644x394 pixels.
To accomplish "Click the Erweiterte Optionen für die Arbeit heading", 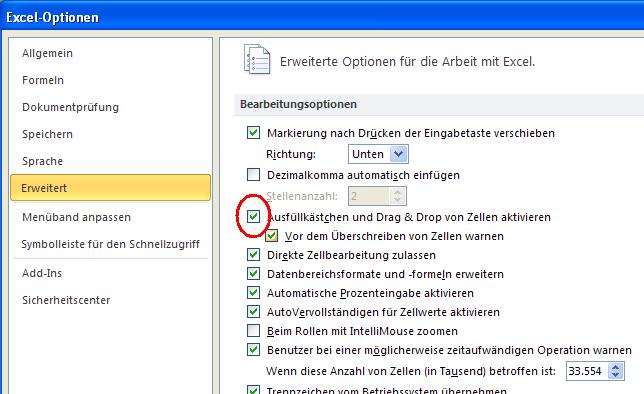I will (407, 62).
